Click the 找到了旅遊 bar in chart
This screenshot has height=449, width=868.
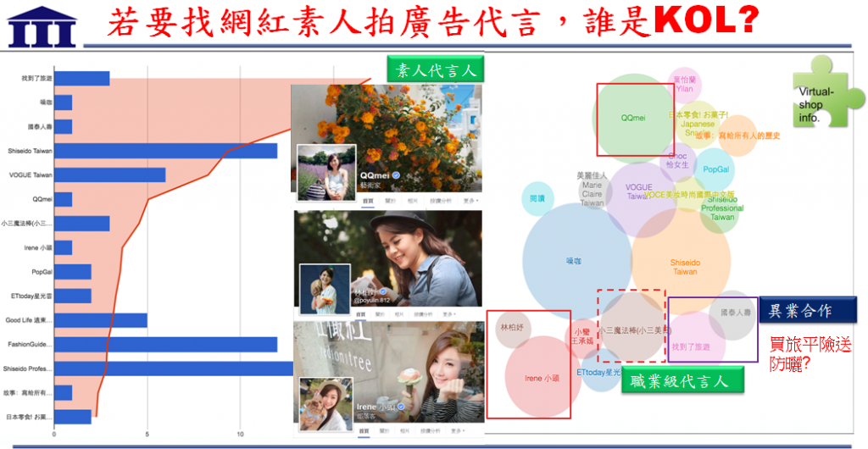click(82, 79)
